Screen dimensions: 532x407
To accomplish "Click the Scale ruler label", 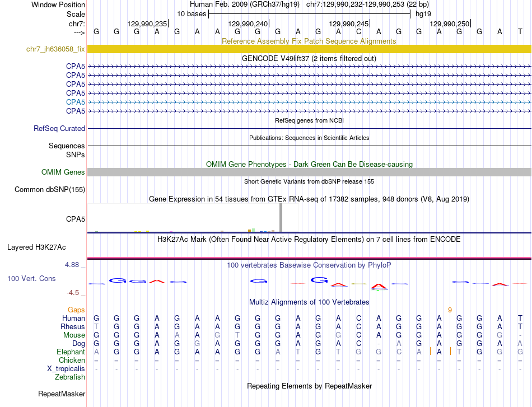I will [76, 14].
